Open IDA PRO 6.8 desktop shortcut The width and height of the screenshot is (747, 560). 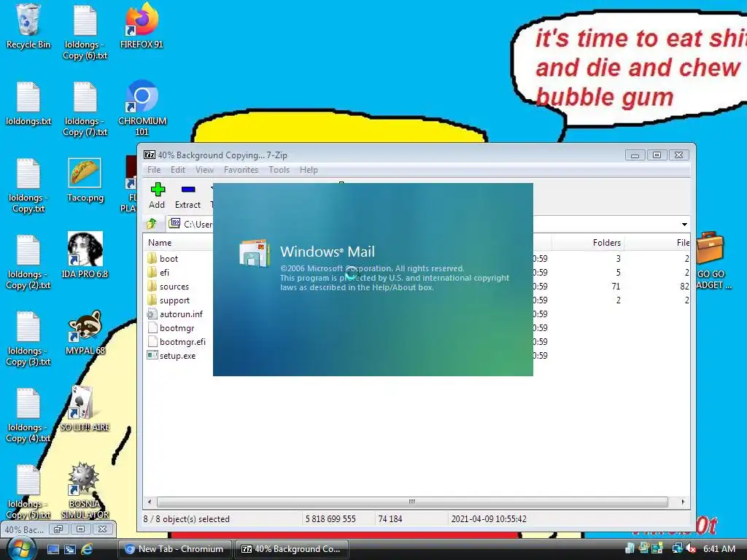(x=85, y=255)
